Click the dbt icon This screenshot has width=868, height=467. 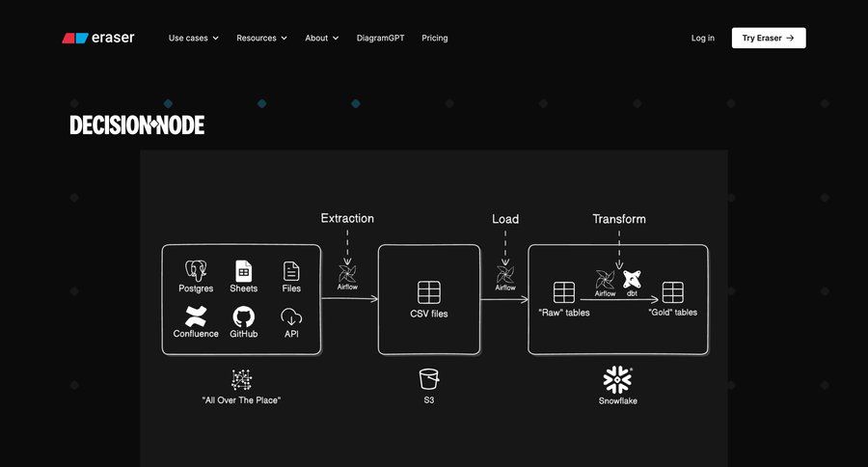pos(632,279)
